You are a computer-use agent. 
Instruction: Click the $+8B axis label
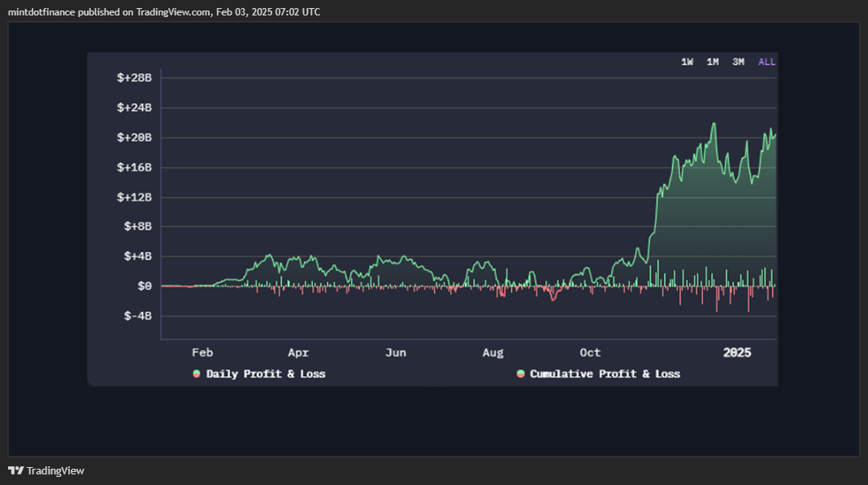pyautogui.click(x=137, y=226)
